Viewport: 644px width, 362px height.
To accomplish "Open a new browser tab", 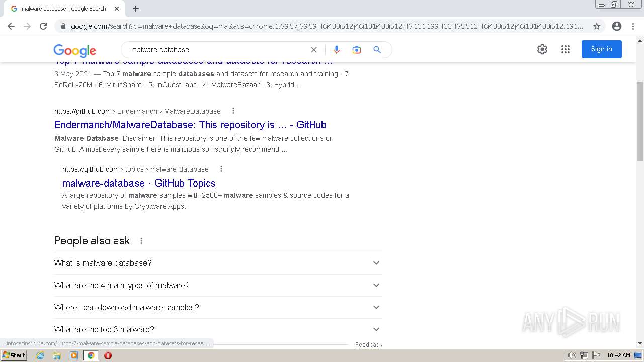I will [136, 9].
